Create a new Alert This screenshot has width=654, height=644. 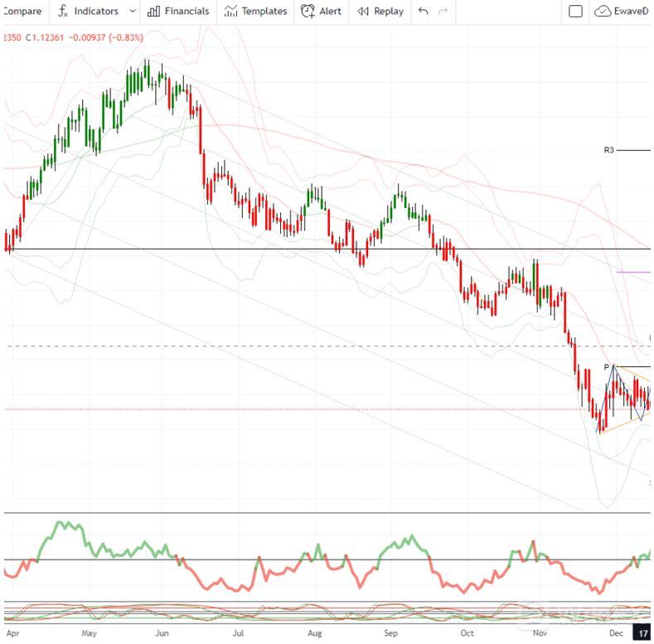[321, 12]
